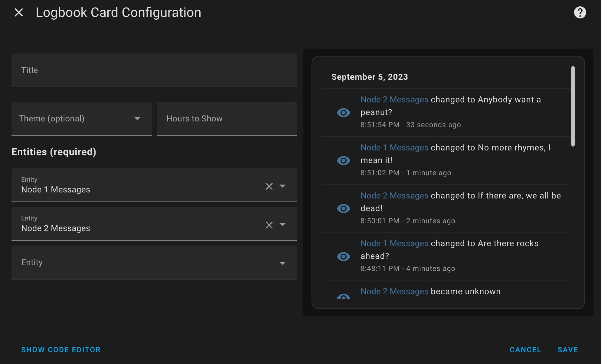Clear the Node 2 Messages entity
The height and width of the screenshot is (364, 601).
(269, 225)
